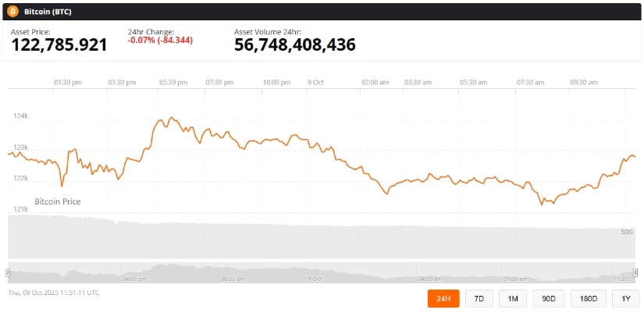Viewport: 644px width, 313px height.
Task: Click the asset volume figure 56,748,408,436
Action: click(x=295, y=45)
